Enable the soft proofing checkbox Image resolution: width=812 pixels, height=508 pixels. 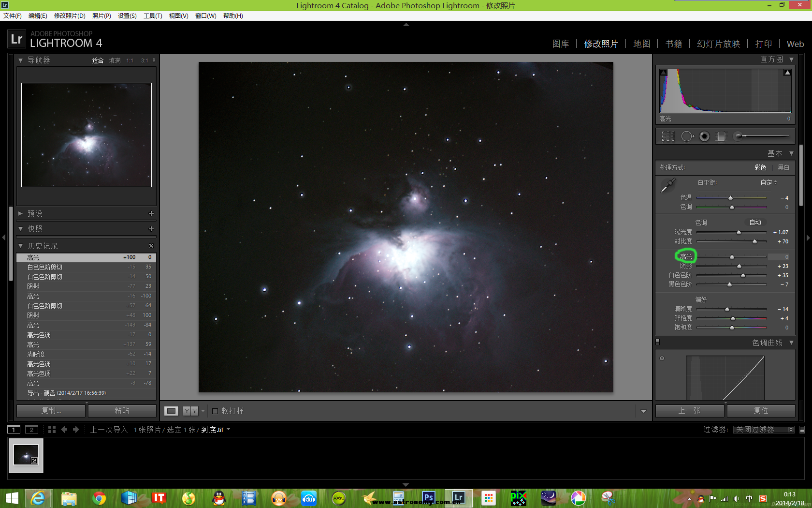(215, 411)
